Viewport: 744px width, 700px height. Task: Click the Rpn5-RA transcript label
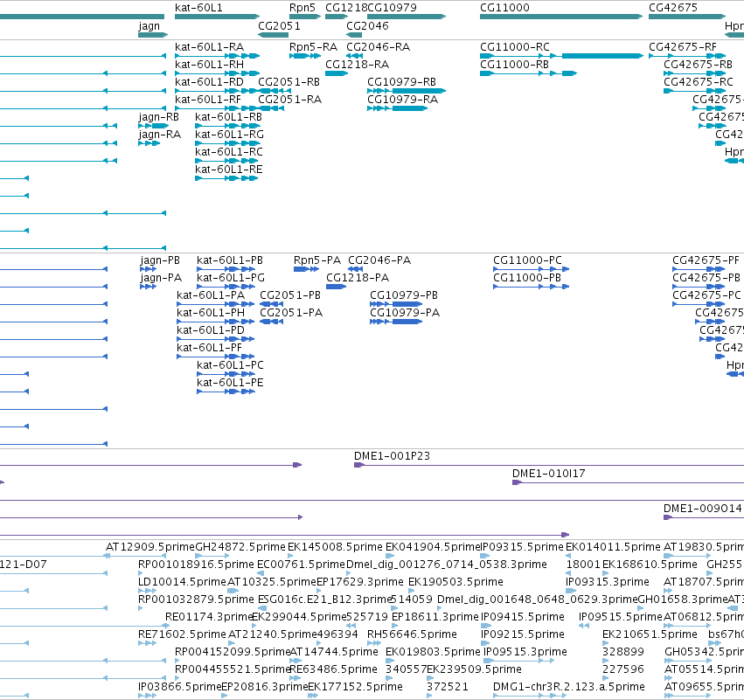tap(313, 47)
